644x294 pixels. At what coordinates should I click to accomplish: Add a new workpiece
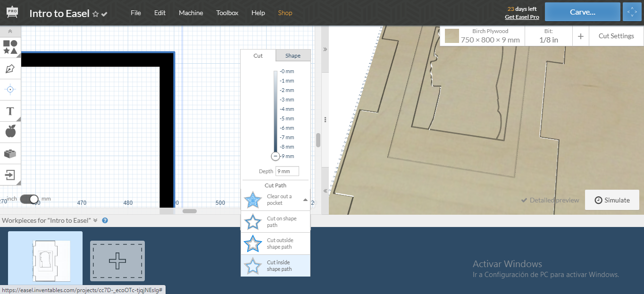pyautogui.click(x=117, y=261)
